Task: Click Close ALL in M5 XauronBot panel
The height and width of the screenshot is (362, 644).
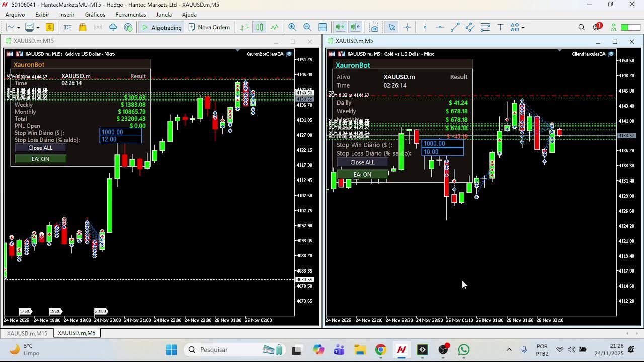Action: [362, 162]
